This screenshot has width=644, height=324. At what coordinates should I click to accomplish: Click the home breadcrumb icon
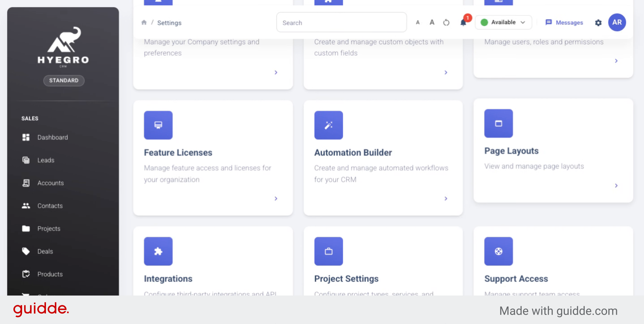point(144,22)
